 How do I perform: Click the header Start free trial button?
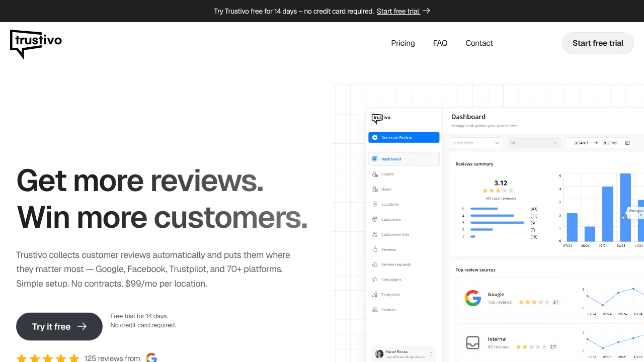coord(598,43)
